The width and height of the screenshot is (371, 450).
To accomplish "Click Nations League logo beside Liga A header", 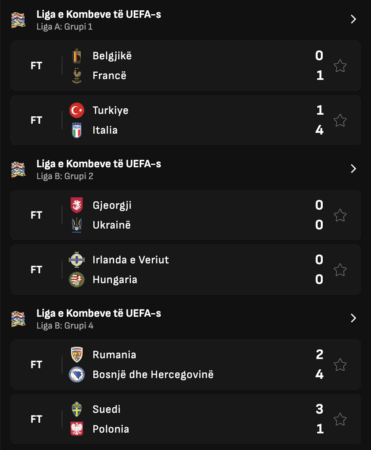I will pyautogui.click(x=18, y=20).
